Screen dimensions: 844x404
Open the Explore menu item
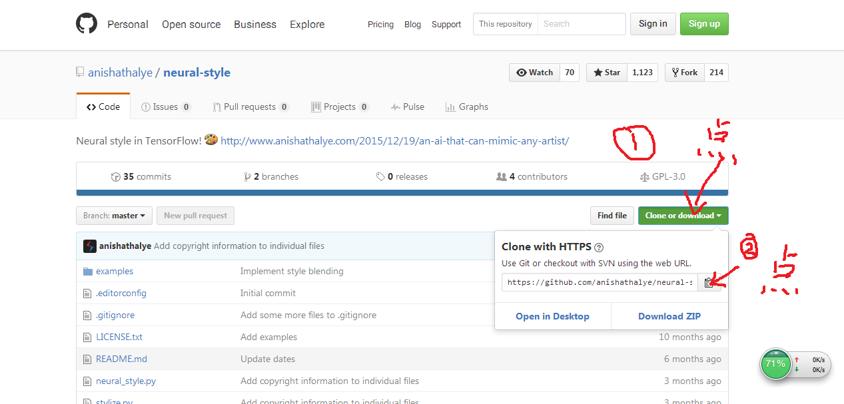tap(307, 24)
